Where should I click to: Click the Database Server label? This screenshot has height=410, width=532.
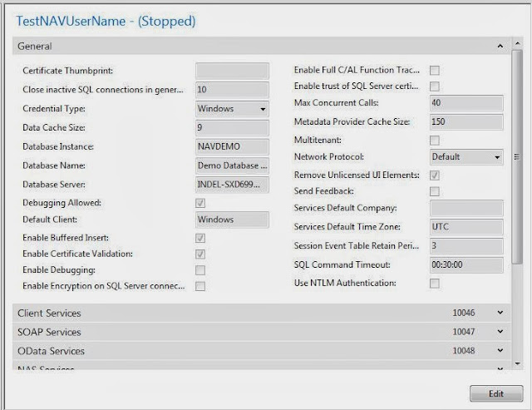click(x=54, y=185)
